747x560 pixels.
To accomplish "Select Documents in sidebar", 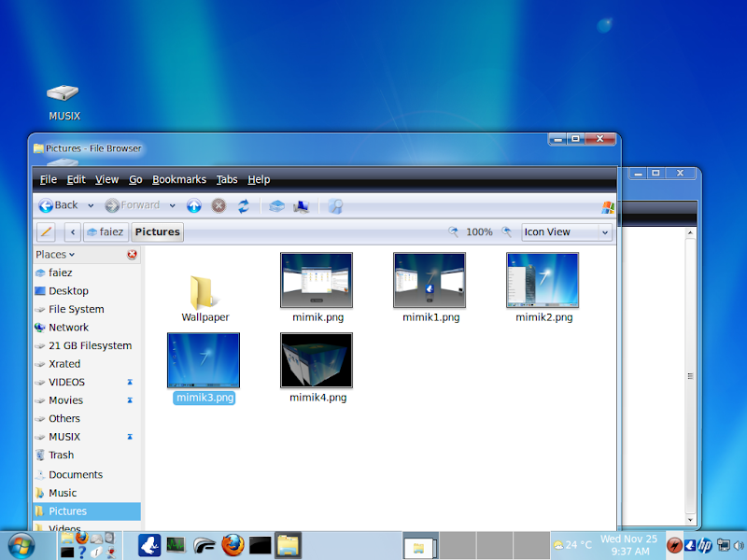I will [87, 475].
